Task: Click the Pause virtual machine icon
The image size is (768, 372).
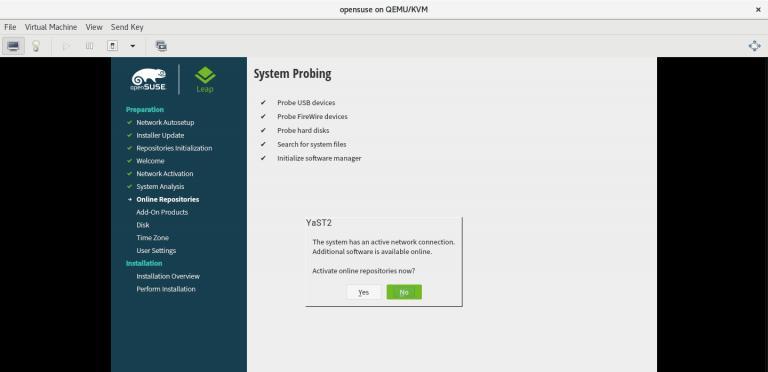Action: coord(89,46)
